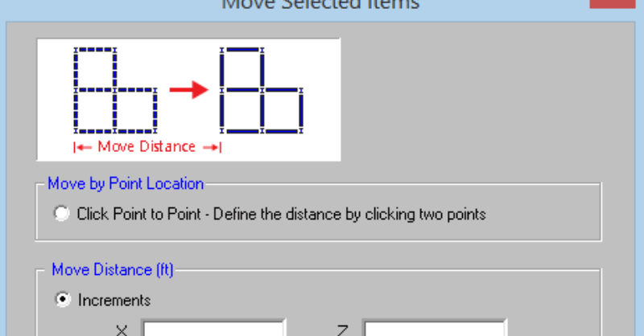Click the X distance input field
Viewport: 644px width, 336px height.
coord(213,329)
